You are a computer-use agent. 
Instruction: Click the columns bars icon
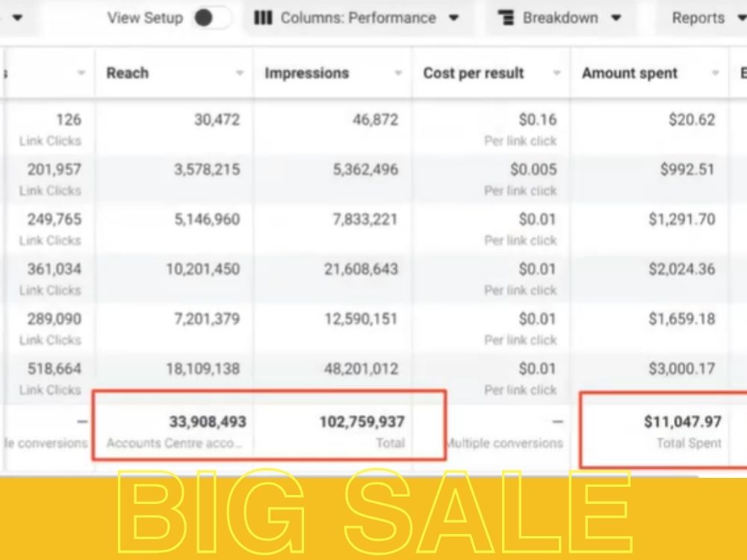point(263,18)
